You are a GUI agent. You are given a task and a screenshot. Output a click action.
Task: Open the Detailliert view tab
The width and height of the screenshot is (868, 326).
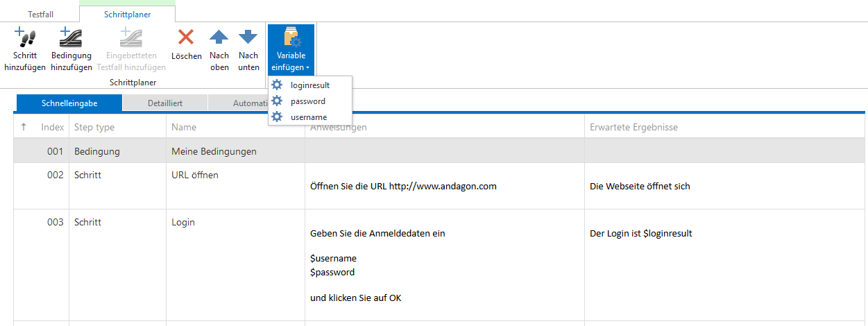pos(165,103)
